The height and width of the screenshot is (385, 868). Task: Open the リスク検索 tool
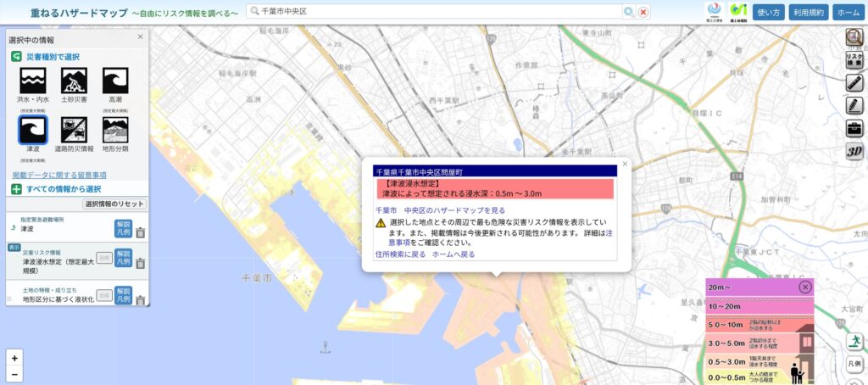(x=854, y=60)
